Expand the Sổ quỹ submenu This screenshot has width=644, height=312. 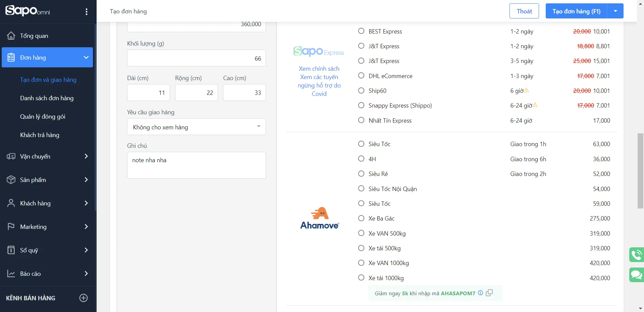coord(86,250)
